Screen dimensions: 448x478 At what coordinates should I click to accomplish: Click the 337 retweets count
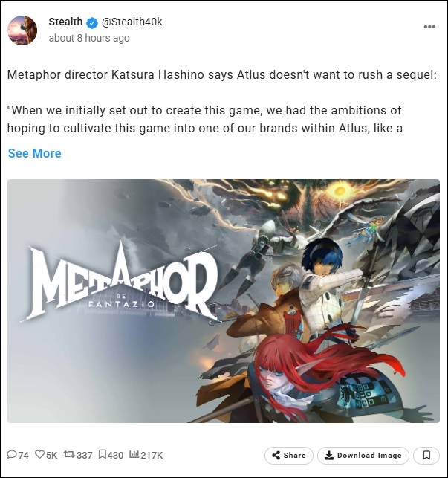[85, 456]
